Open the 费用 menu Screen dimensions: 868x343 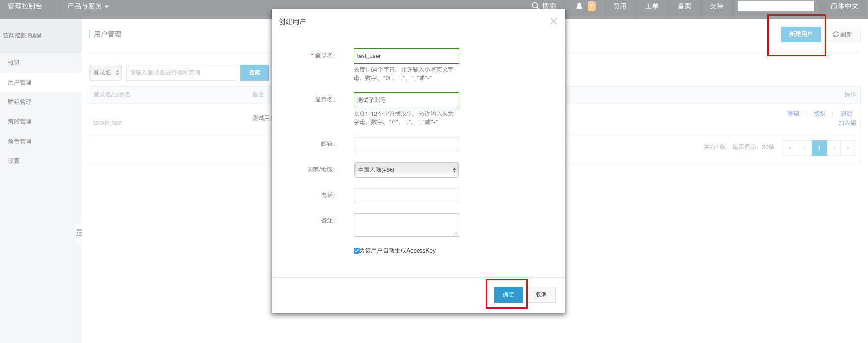point(619,6)
